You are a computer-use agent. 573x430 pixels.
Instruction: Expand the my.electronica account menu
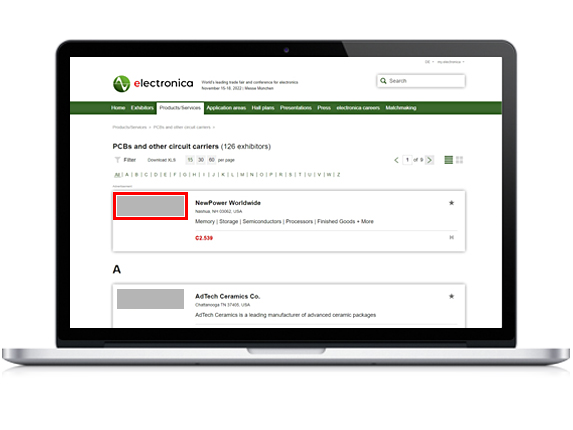[x=451, y=62]
